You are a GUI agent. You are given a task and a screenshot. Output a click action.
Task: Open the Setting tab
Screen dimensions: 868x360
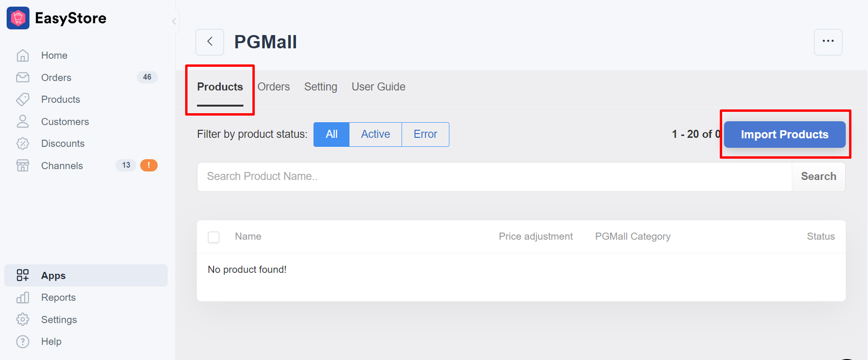[x=321, y=87]
